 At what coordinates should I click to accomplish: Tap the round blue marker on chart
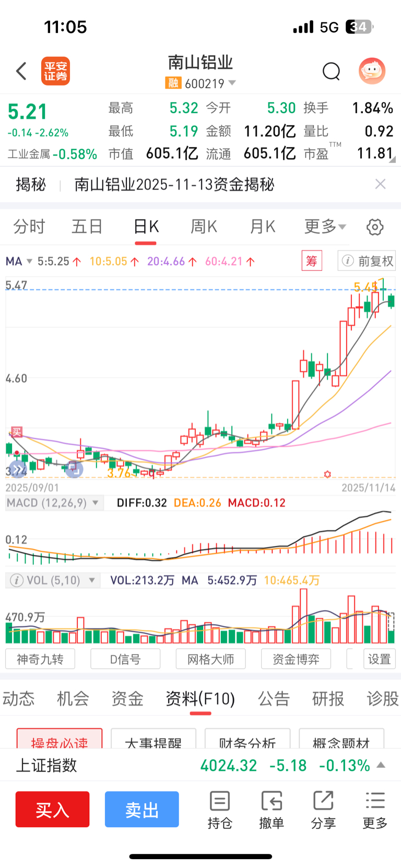(74, 469)
